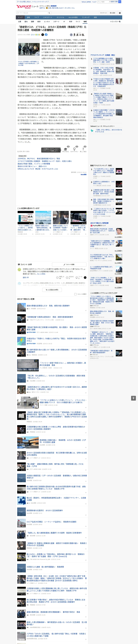This screenshot has height=644, width=138.
Task: Share article on Facebook
Action: [46, 35]
